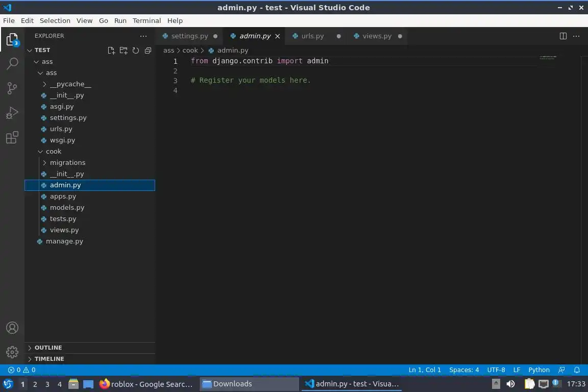Open the Edit menu
Image resolution: width=588 pixels, height=392 pixels.
pyautogui.click(x=27, y=20)
